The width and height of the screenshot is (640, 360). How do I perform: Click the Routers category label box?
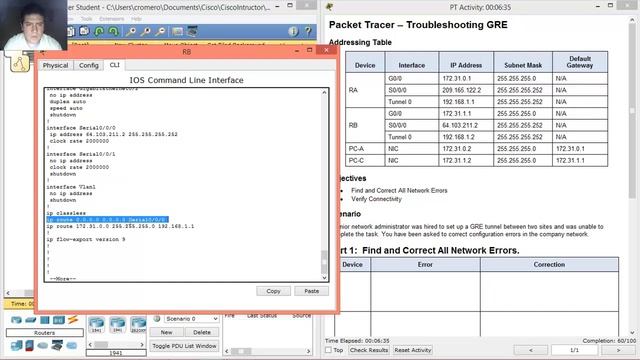tap(44, 333)
